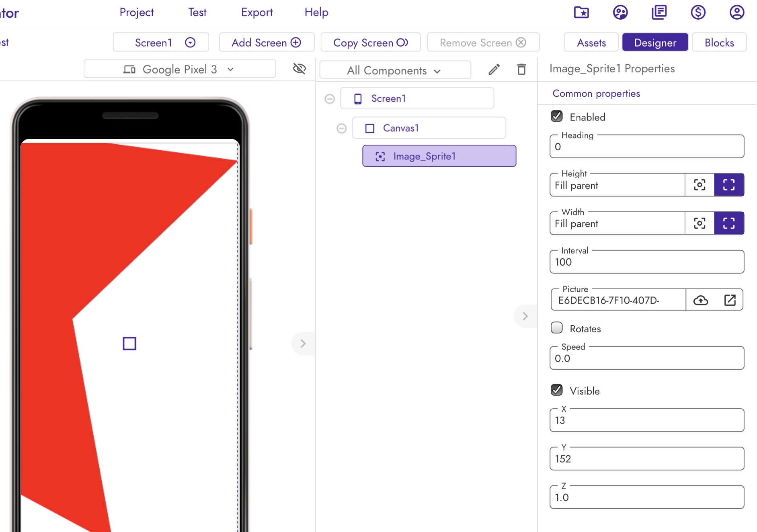Set Height to fill parent icon
This screenshot has height=532, width=757.
point(729,185)
